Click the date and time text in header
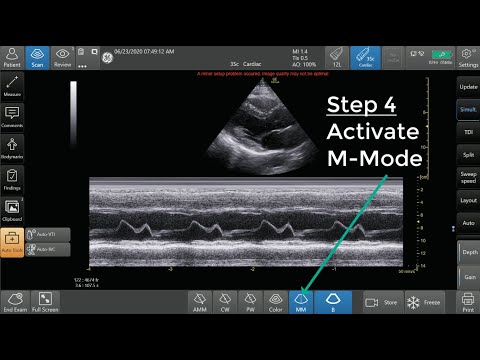Image resolution: width=480 pixels, height=360 pixels. [144, 51]
